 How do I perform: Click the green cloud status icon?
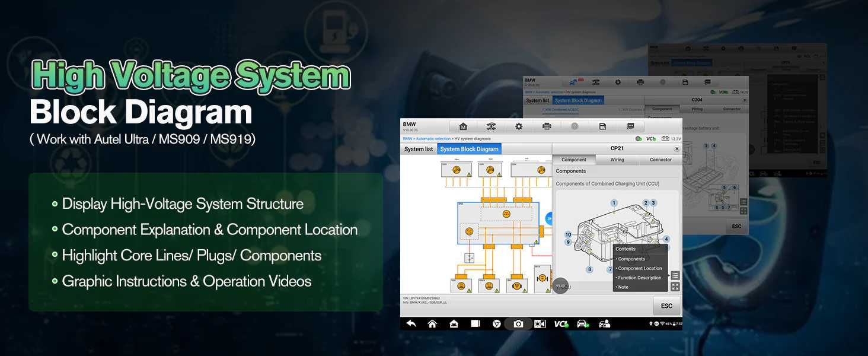pos(638,139)
